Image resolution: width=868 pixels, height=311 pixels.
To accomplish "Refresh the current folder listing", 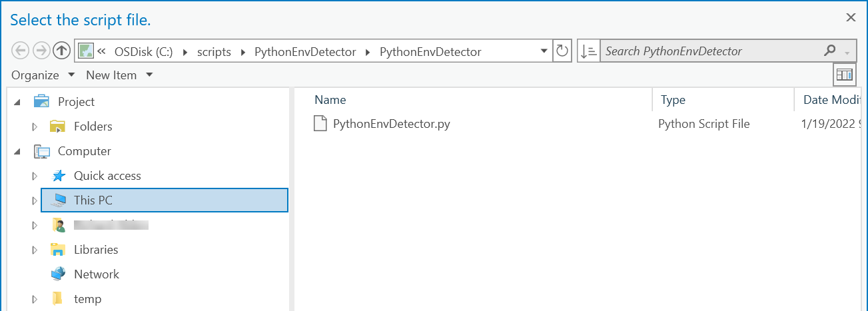I will pyautogui.click(x=562, y=51).
